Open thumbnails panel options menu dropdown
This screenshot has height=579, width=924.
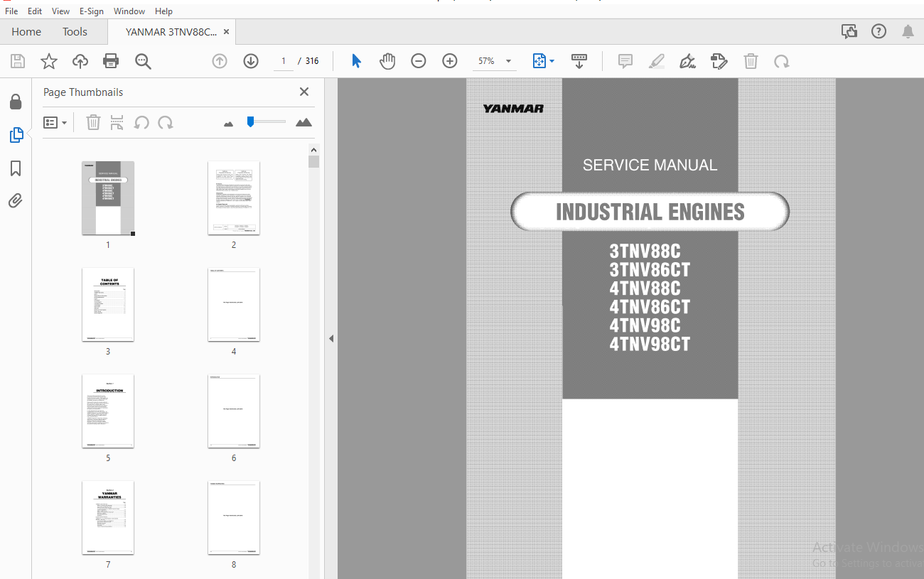[55, 122]
